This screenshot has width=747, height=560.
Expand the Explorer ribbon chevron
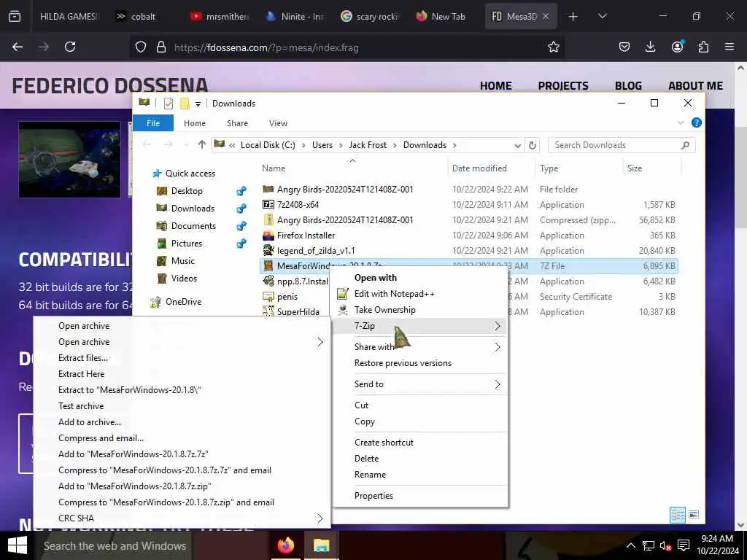coord(681,122)
